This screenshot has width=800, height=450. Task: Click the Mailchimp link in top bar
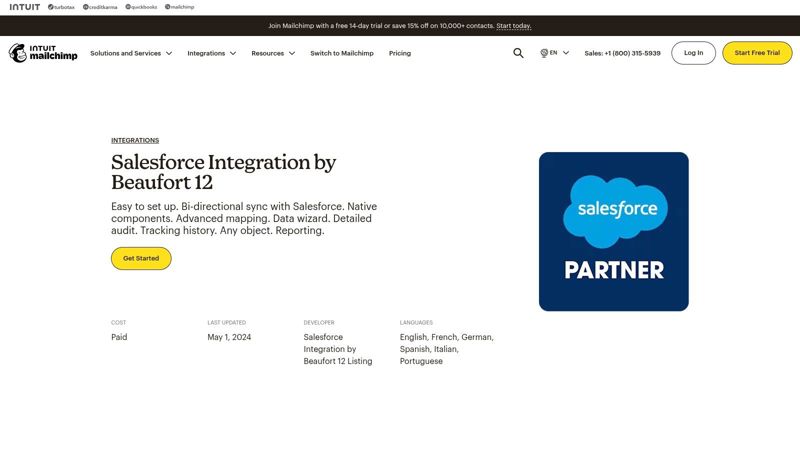(179, 7)
